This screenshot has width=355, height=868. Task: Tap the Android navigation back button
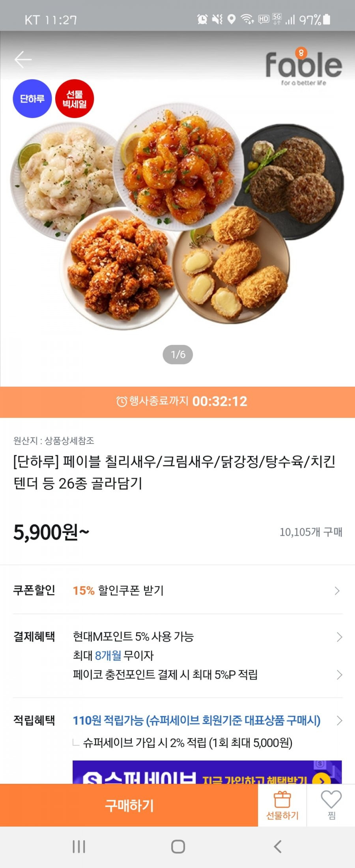pyautogui.click(x=278, y=847)
